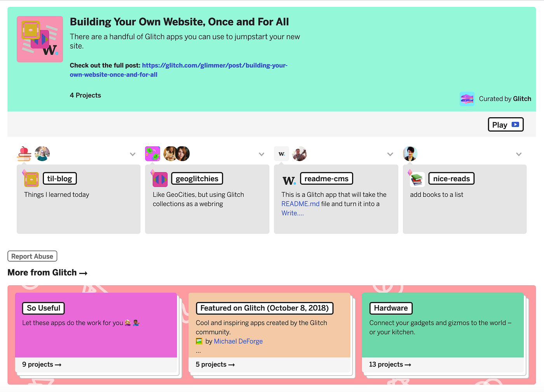Click the green smiley avatar above geoglitchies
The height and width of the screenshot is (392, 544).
[x=152, y=153]
